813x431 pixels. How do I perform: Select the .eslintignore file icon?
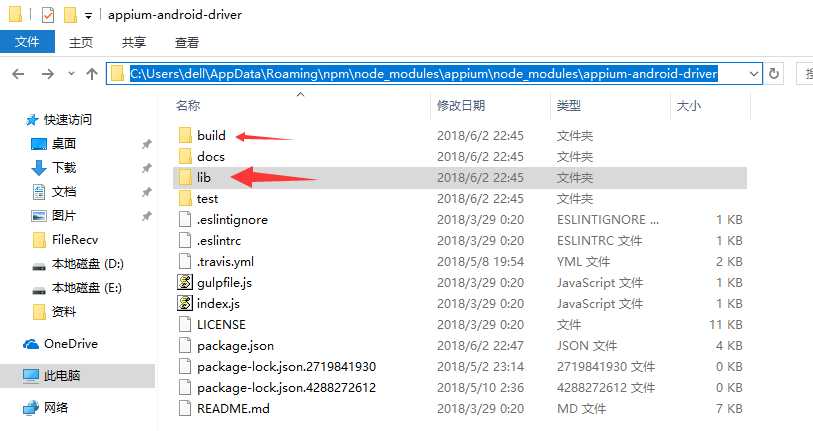(x=185, y=219)
